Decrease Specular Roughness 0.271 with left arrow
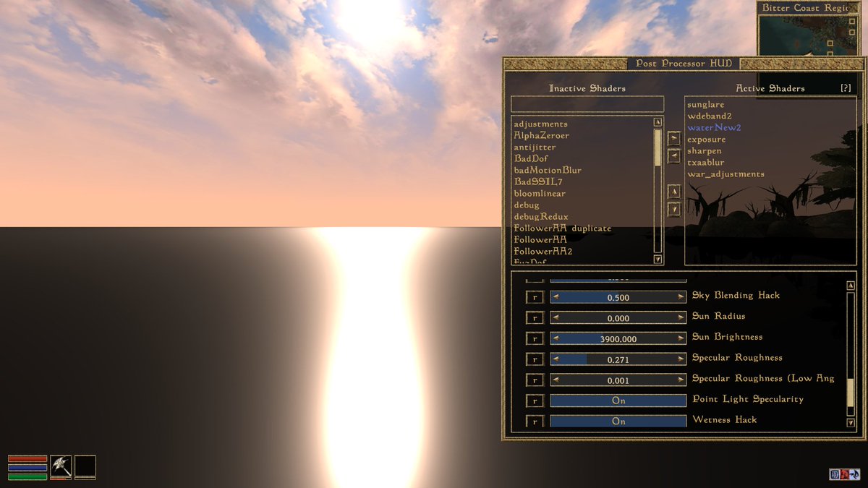868x488 pixels. tap(555, 359)
